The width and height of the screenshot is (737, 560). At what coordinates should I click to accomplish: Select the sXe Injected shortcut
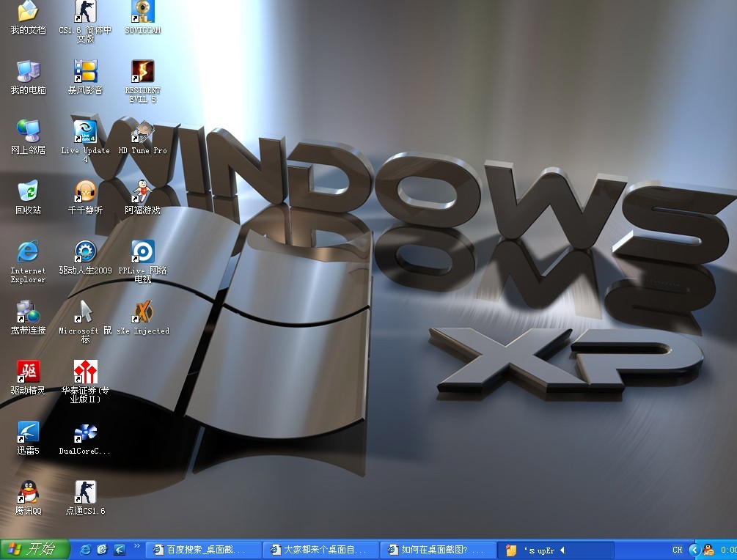click(x=143, y=317)
